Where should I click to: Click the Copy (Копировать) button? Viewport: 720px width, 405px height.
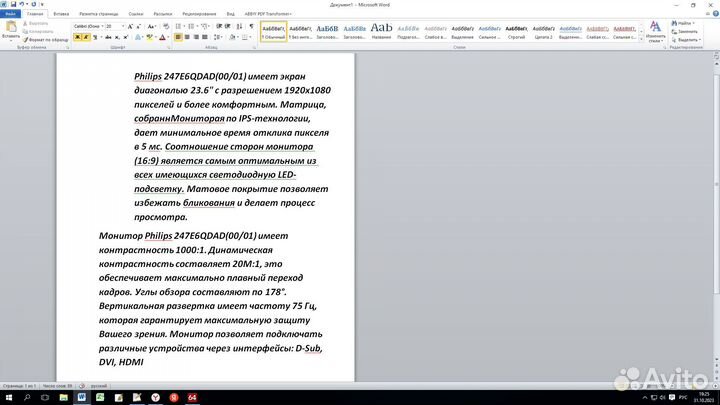coord(38,31)
